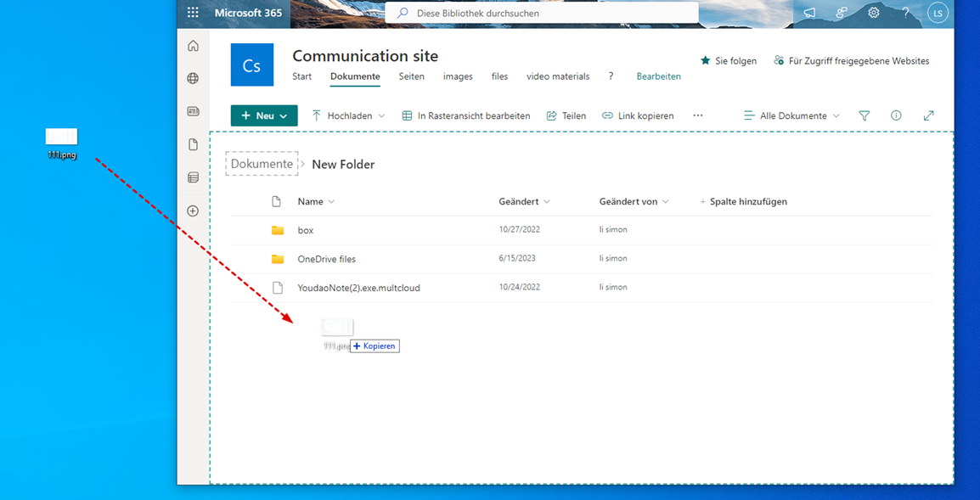Open the info details pane icon

896,115
